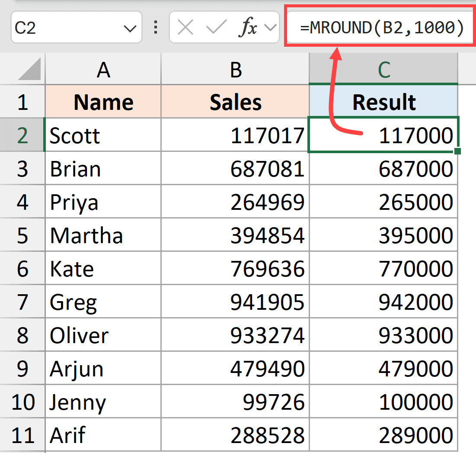Select column A header

(x=103, y=69)
